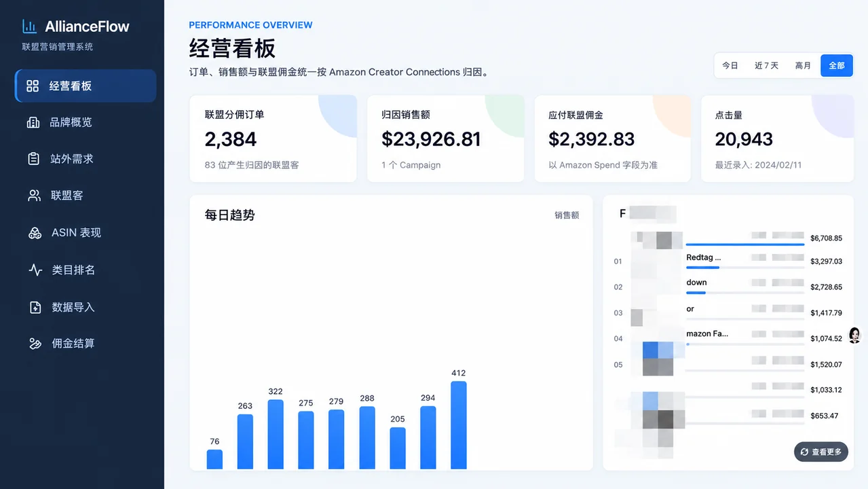Click the text "83 位产生归因的联盟客"
Image resolution: width=868 pixels, height=489 pixels.
[x=252, y=165]
